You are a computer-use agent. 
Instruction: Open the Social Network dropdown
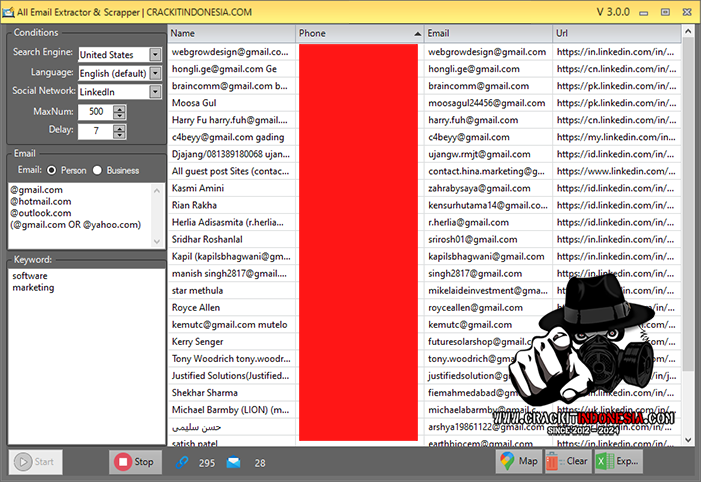tap(155, 92)
